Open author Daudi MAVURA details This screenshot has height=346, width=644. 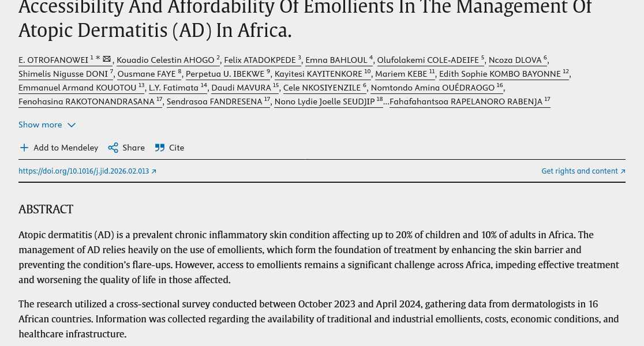click(241, 88)
